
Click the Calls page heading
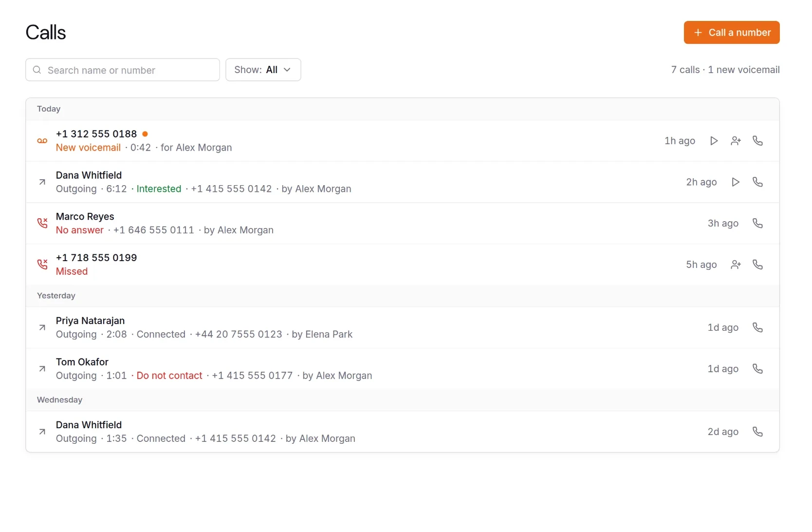point(46,33)
